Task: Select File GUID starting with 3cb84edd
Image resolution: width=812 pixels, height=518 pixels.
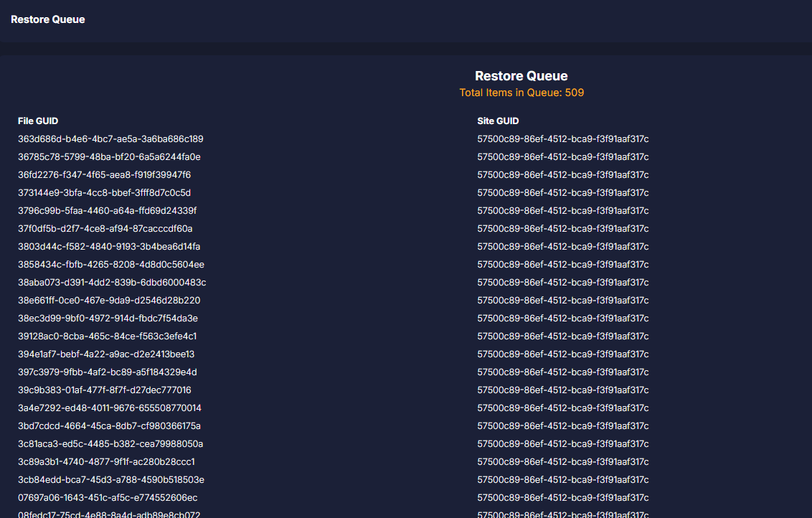Action: click(111, 480)
